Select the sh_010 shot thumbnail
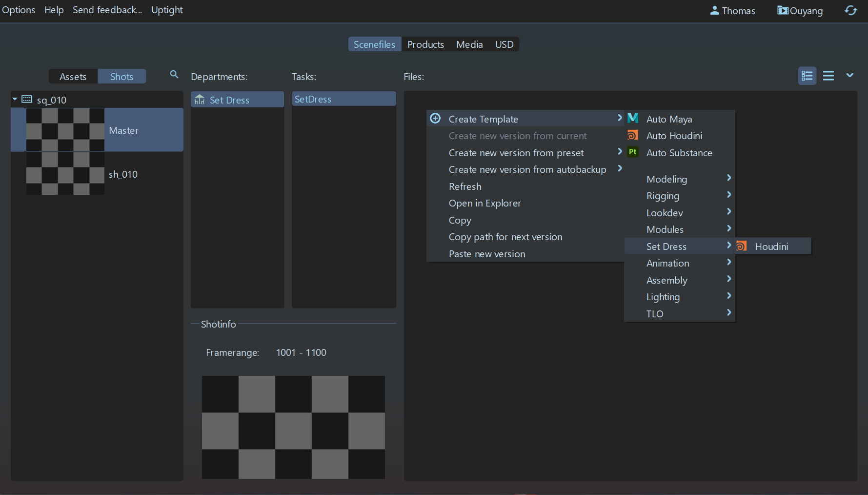 [x=65, y=174]
